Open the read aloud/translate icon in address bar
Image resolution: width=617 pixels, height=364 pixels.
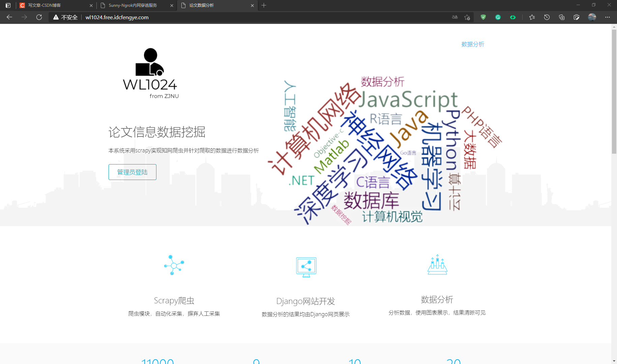455,17
